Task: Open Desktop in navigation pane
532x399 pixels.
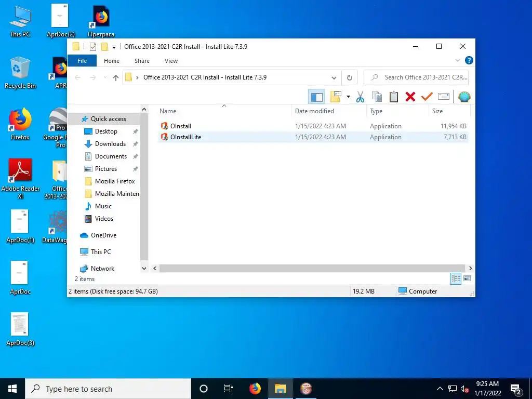Action: pyautogui.click(x=106, y=131)
